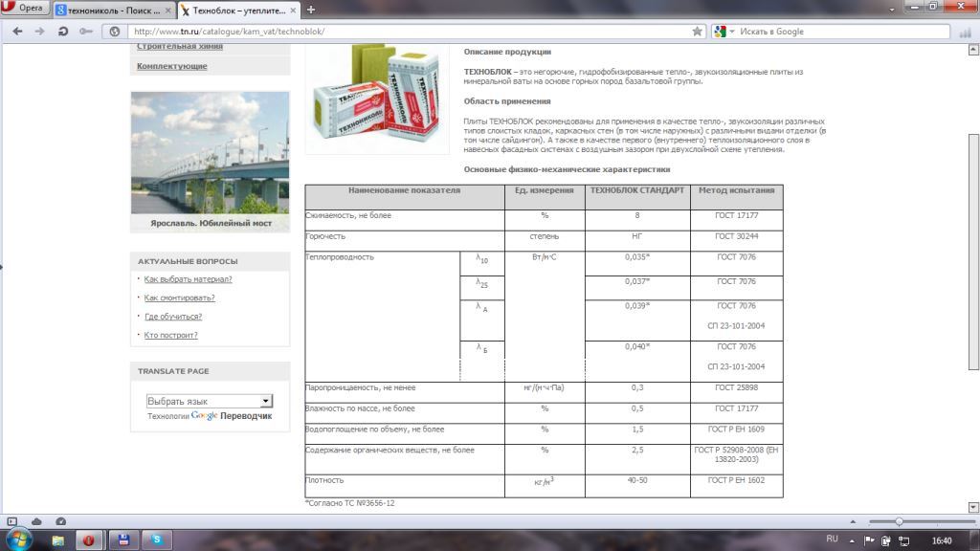Expand the 'Выбрать язык' language dropdown

(x=210, y=401)
